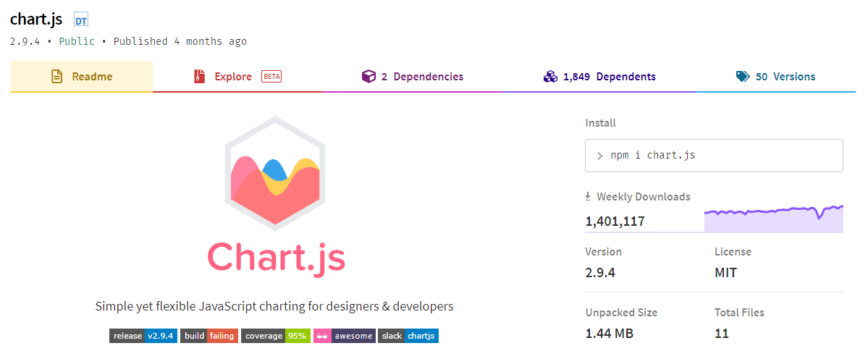Click the Dependents stacked cubes icon

[550, 77]
